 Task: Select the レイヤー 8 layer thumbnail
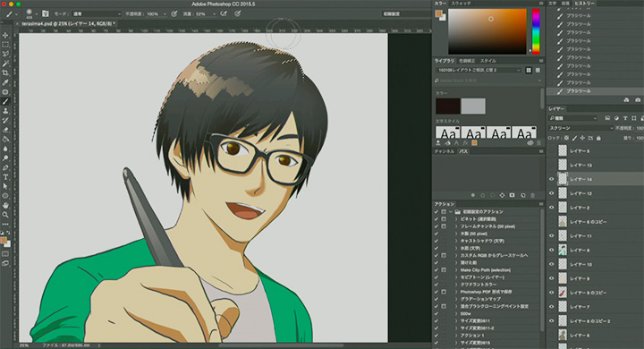click(x=563, y=250)
